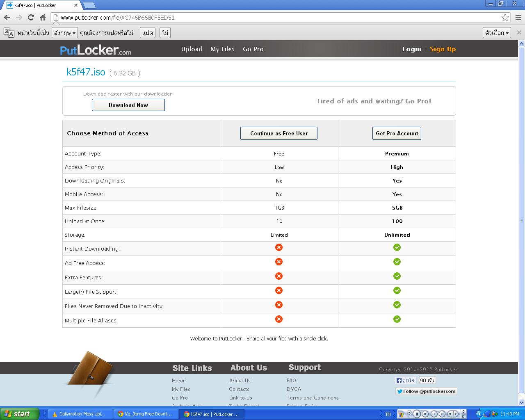This screenshot has width=525, height=420.
Task: Open My Files in the top navigation
Action: [223, 49]
